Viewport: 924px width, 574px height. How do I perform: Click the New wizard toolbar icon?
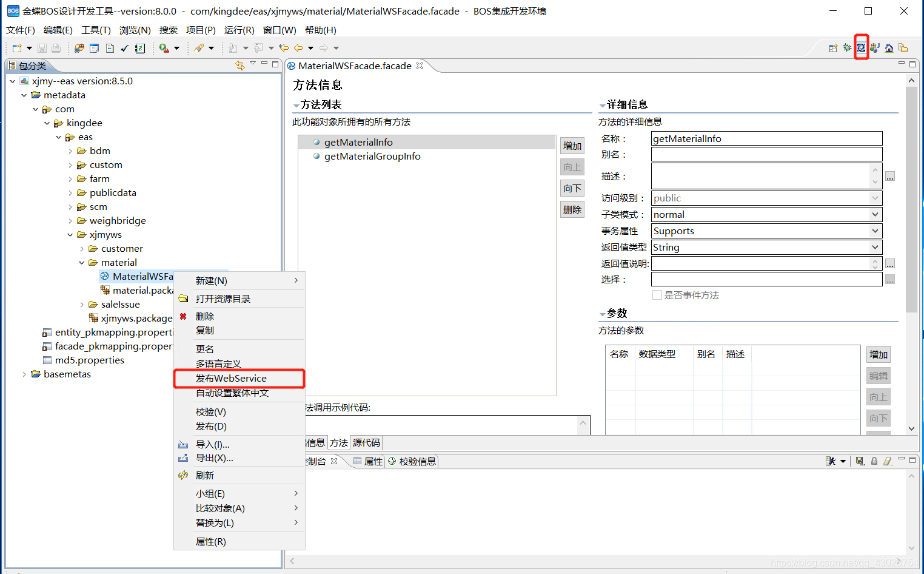(17, 48)
